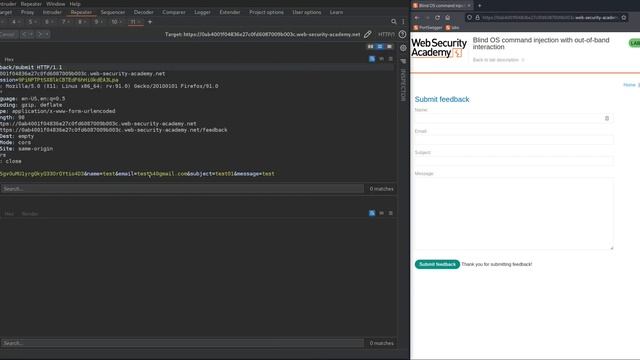Click the email parameter in request body
The height and width of the screenshot is (360, 640).
153,174
